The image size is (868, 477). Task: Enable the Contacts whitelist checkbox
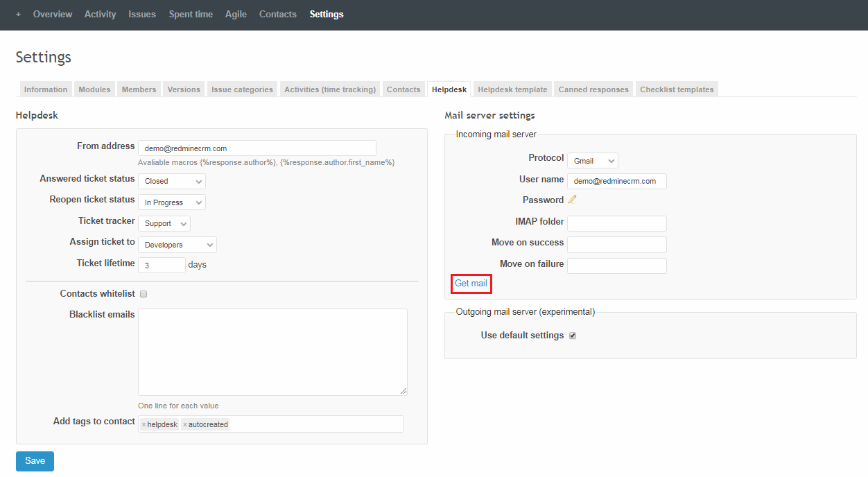(144, 294)
